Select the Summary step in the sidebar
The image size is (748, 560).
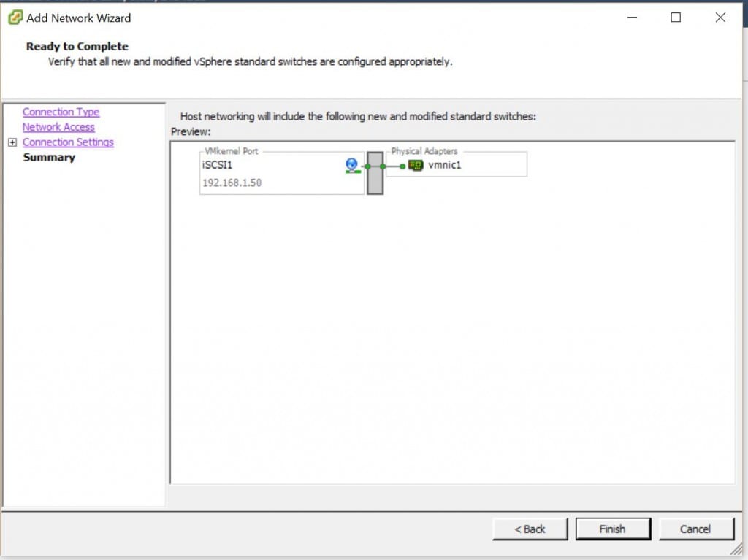click(x=48, y=157)
